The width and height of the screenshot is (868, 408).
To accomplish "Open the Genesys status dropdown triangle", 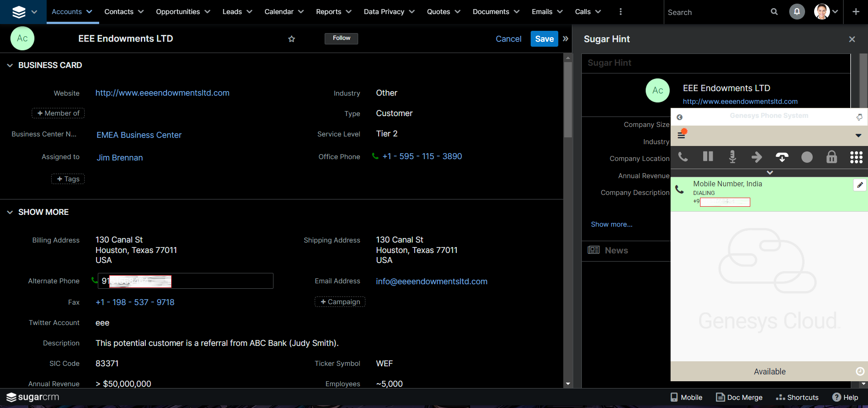I will pos(858,136).
